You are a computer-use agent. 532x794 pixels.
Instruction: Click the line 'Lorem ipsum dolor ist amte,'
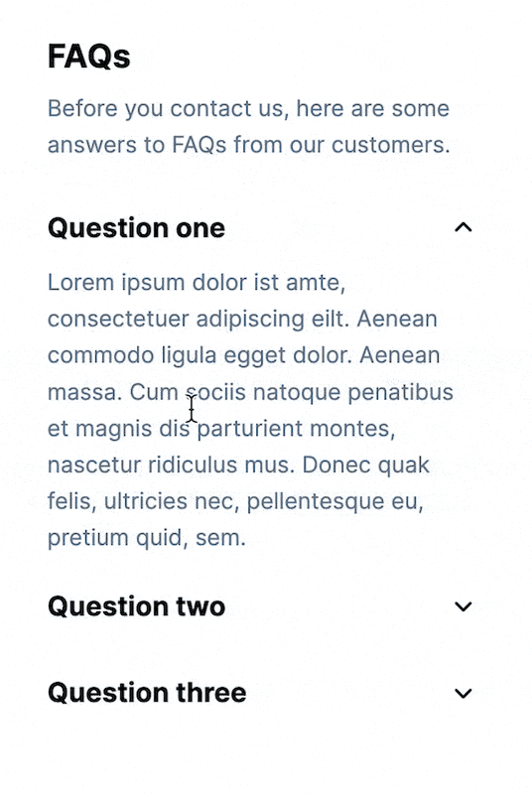(197, 283)
